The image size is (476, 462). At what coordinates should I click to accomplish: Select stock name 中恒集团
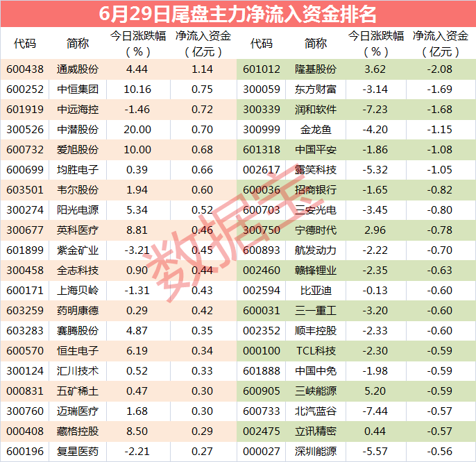[78, 89]
